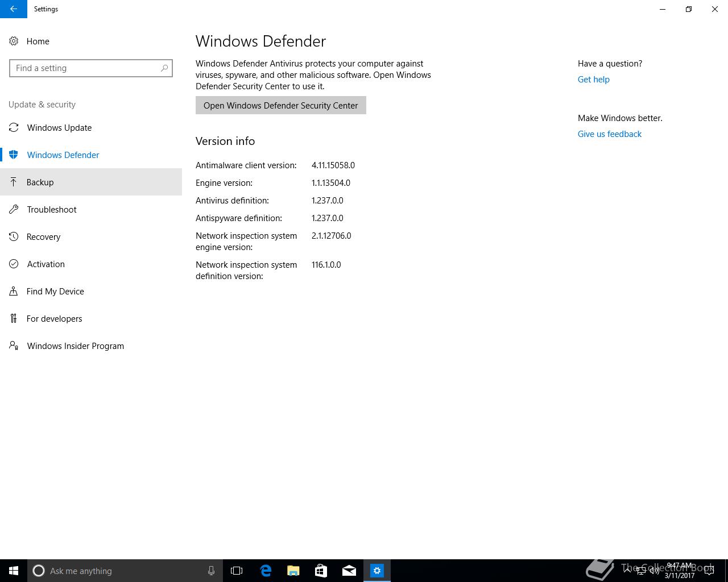The width and height of the screenshot is (728, 582).
Task: Open Activation via the checkmark circle icon
Action: (14, 264)
